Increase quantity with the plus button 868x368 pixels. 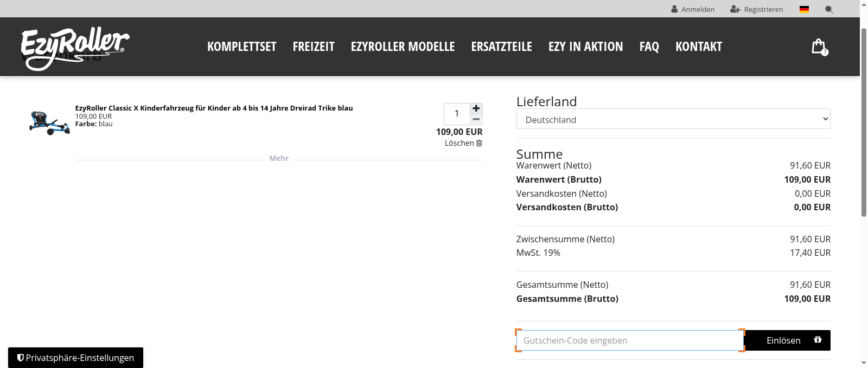coord(476,108)
